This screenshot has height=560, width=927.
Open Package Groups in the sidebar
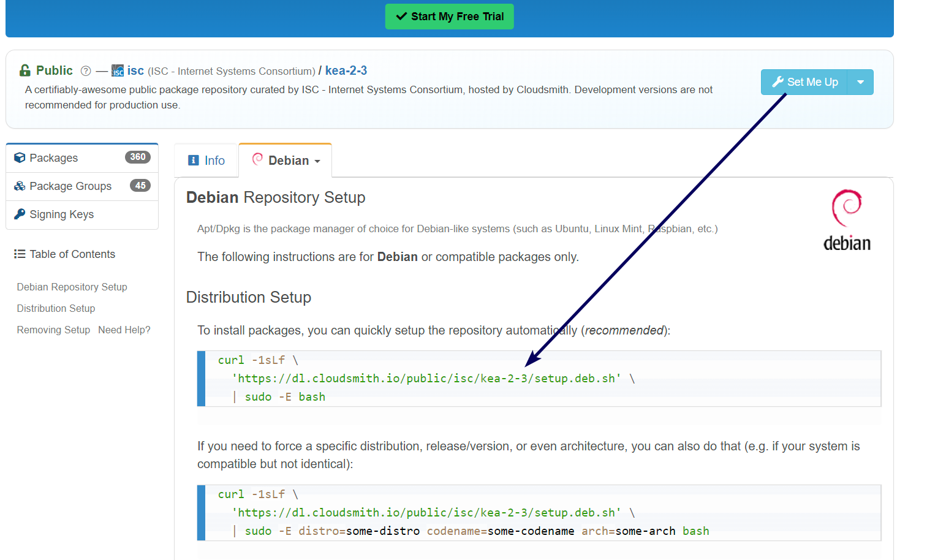(82, 186)
